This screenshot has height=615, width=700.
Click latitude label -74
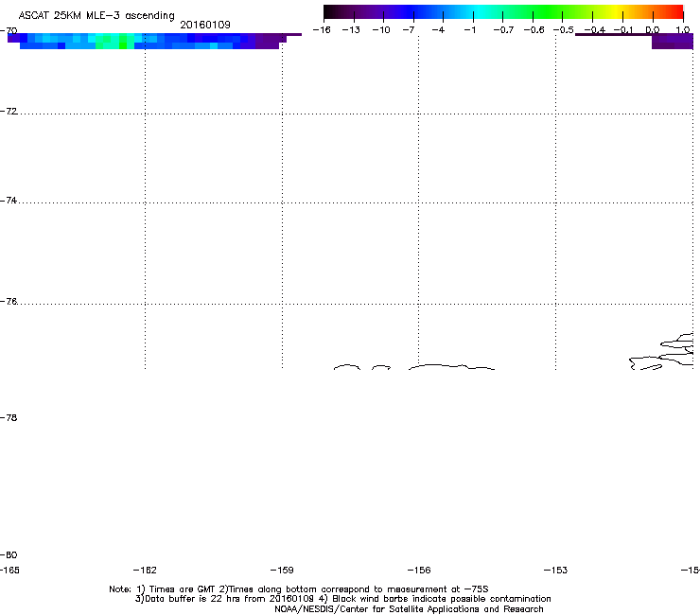pyautogui.click(x=9, y=201)
